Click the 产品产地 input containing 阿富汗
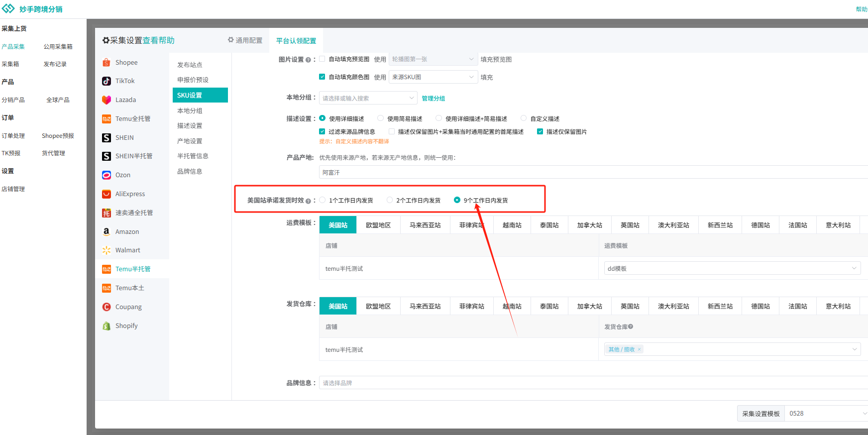The height and width of the screenshot is (435, 868). (593, 172)
